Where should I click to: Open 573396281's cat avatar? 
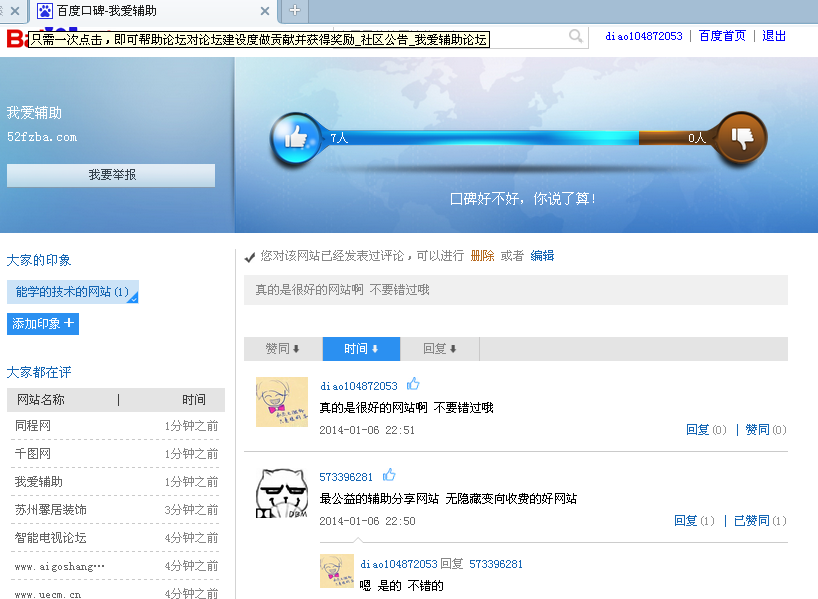click(282, 493)
